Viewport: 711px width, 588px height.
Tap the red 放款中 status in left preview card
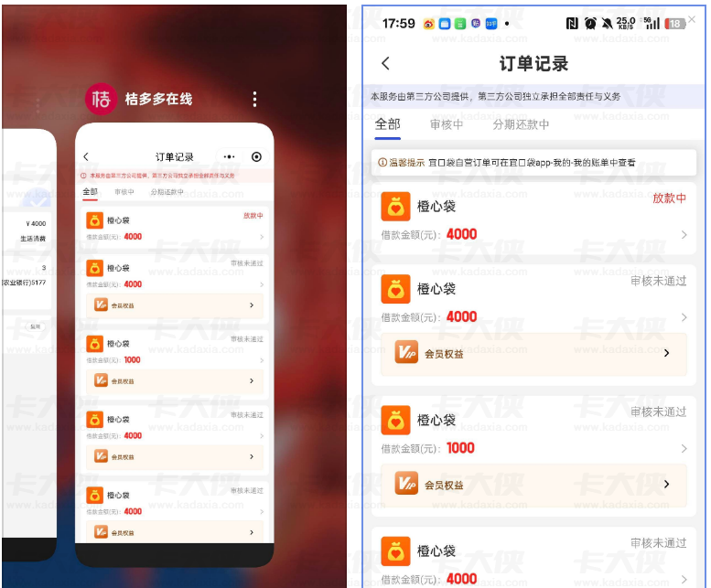[253, 216]
